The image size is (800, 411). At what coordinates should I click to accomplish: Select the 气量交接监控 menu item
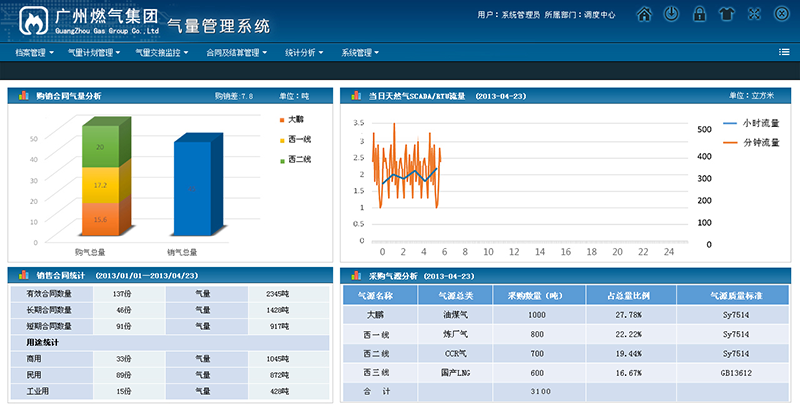tap(163, 52)
